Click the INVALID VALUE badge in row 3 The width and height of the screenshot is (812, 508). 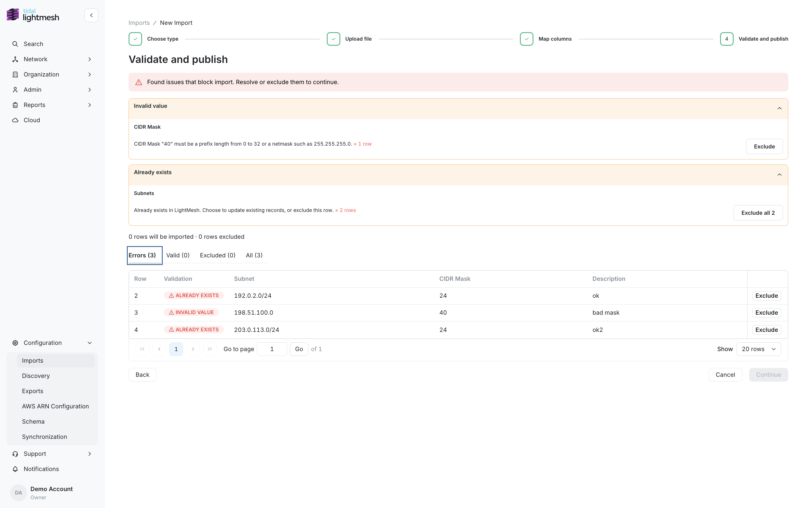click(x=191, y=312)
